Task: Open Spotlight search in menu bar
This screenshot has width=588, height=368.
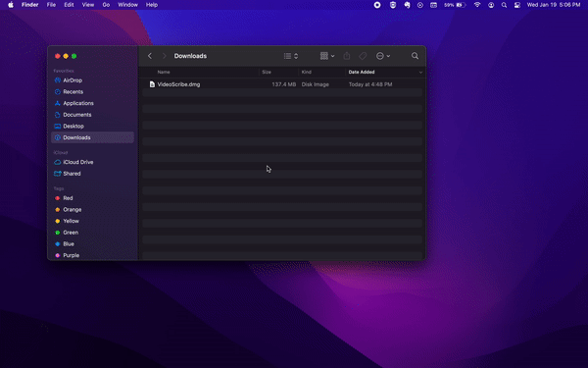Action: click(x=504, y=5)
